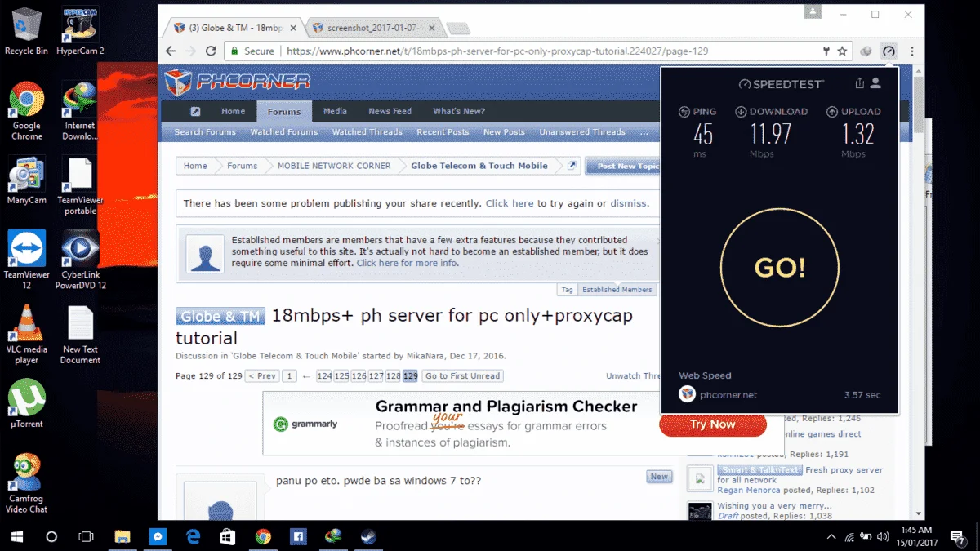This screenshot has height=551, width=980.
Task: Go back with Chrome back arrow
Action: (x=171, y=51)
